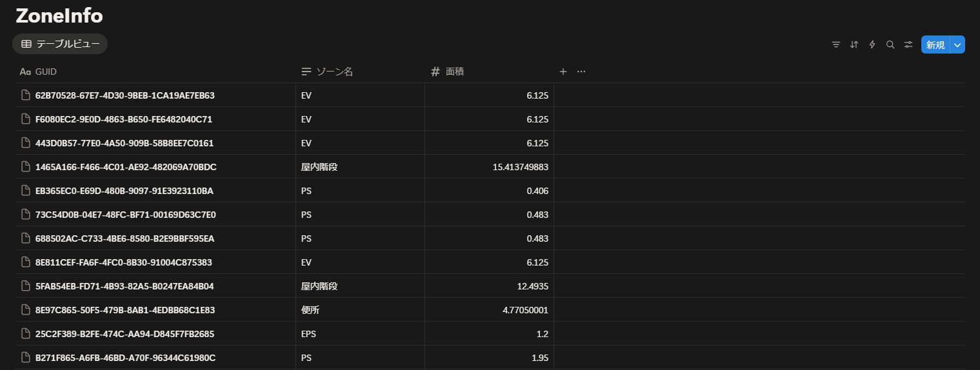The width and height of the screenshot is (980, 370).
Task: Click the search magnifier icon
Action: coord(890,44)
